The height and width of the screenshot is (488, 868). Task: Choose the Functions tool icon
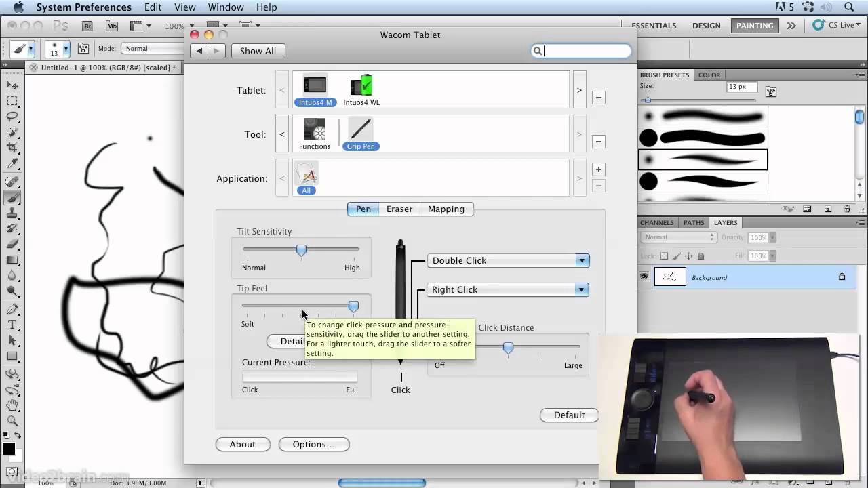coord(315,134)
